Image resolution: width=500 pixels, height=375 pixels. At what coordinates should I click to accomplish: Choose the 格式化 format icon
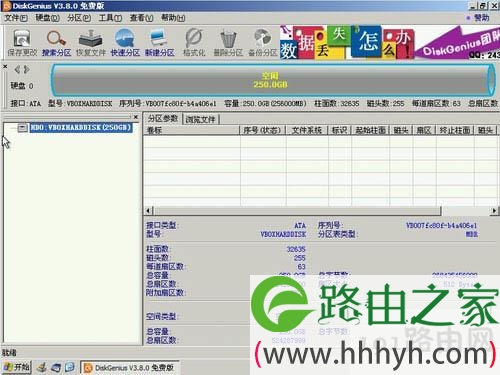click(x=194, y=42)
